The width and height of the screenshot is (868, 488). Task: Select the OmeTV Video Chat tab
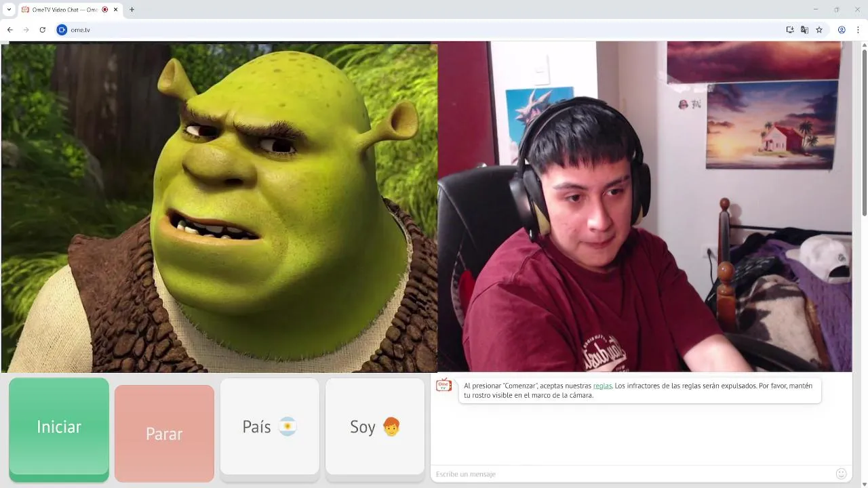point(70,9)
